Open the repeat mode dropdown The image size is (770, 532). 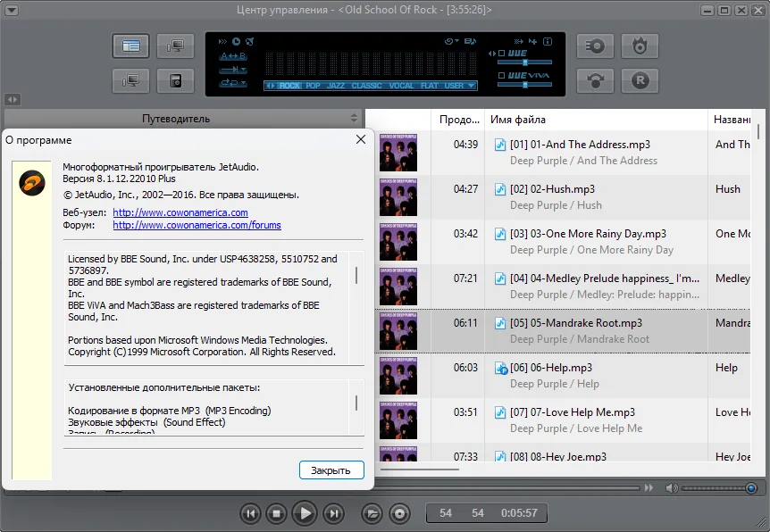tap(233, 83)
